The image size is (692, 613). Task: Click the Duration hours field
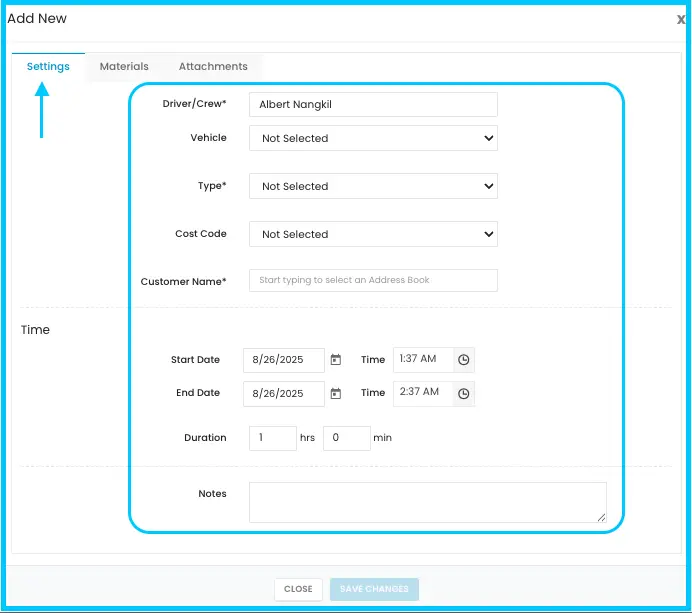(273, 438)
